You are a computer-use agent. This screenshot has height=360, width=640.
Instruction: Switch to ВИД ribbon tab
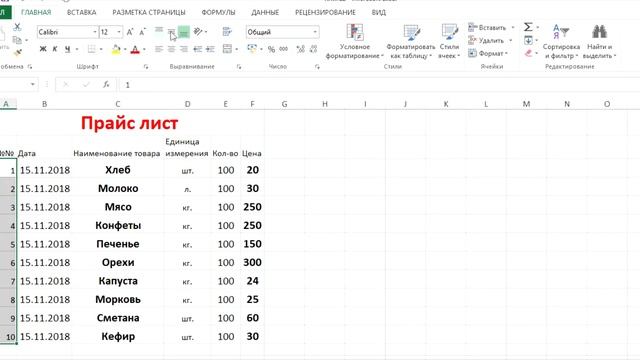tap(378, 12)
